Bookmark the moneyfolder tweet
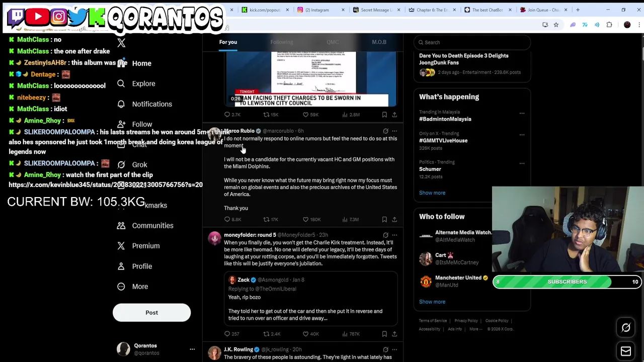The width and height of the screenshot is (644, 362). (x=384, y=334)
